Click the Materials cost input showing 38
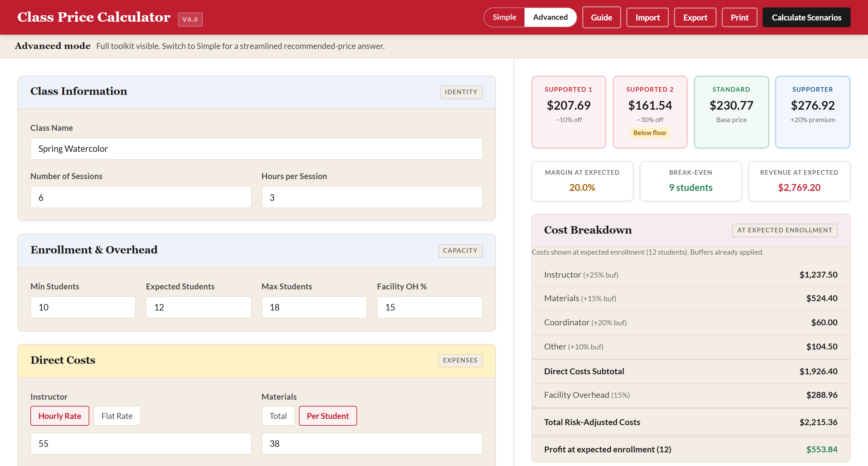868x466 pixels. pyautogui.click(x=372, y=443)
